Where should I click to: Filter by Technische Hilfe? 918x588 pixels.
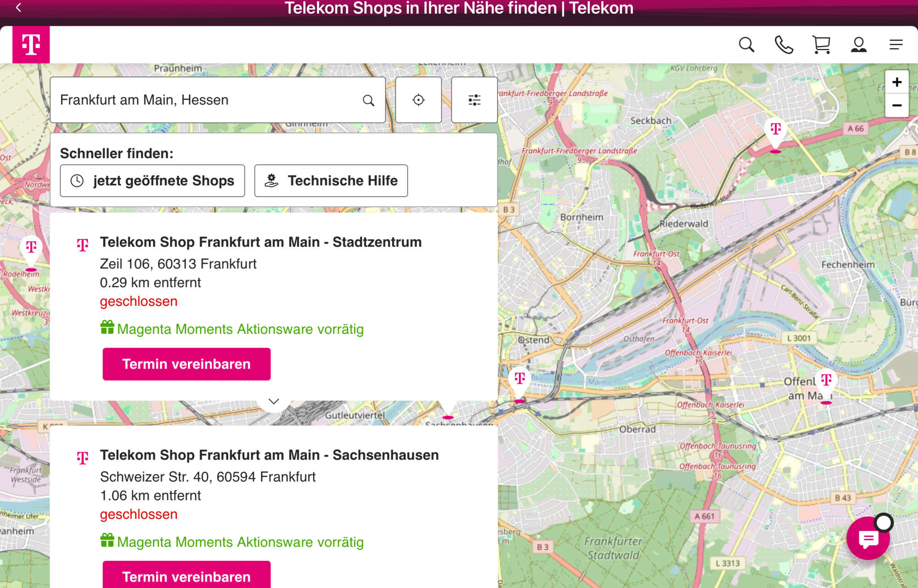tap(331, 181)
